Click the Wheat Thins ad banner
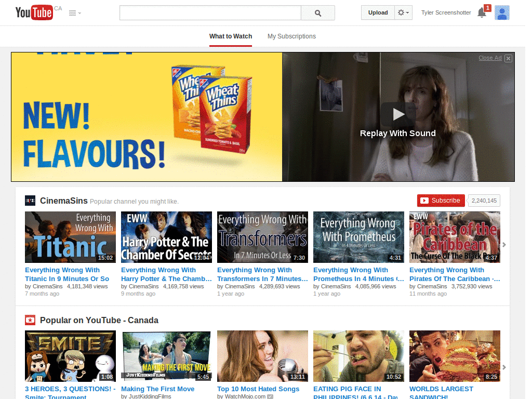The image size is (532, 399). point(147,117)
